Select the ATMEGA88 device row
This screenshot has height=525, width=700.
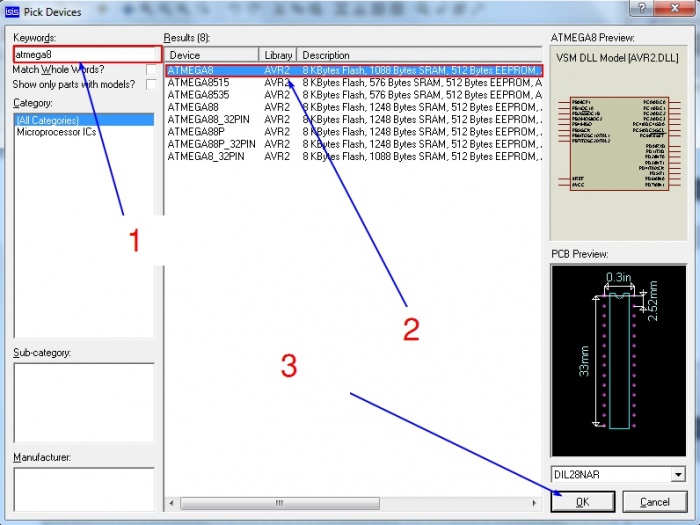(x=354, y=107)
